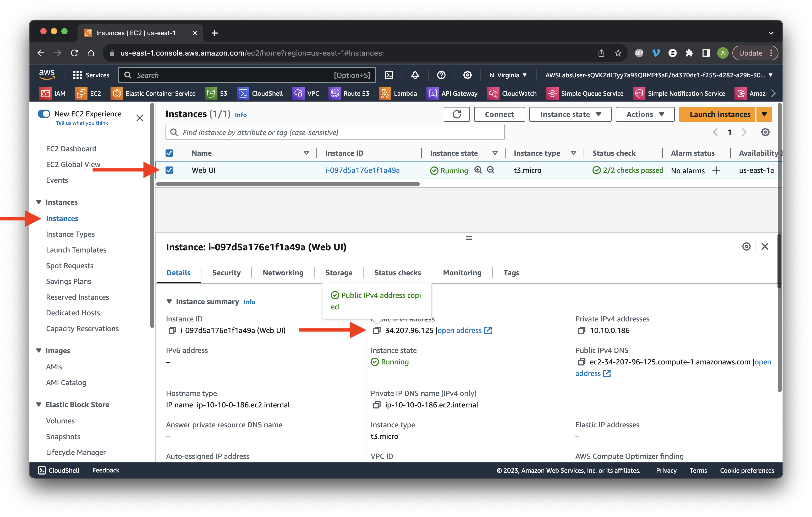Screen dimensions: 812x517
Task: Copy the Public IPv4 DNS name
Action: coord(581,362)
